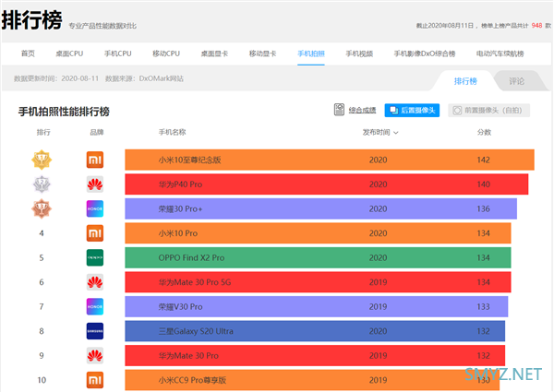Click the Samsung logo beside Galaxy S20 Ultra
The height and width of the screenshot is (392, 554).
pyautogui.click(x=95, y=331)
